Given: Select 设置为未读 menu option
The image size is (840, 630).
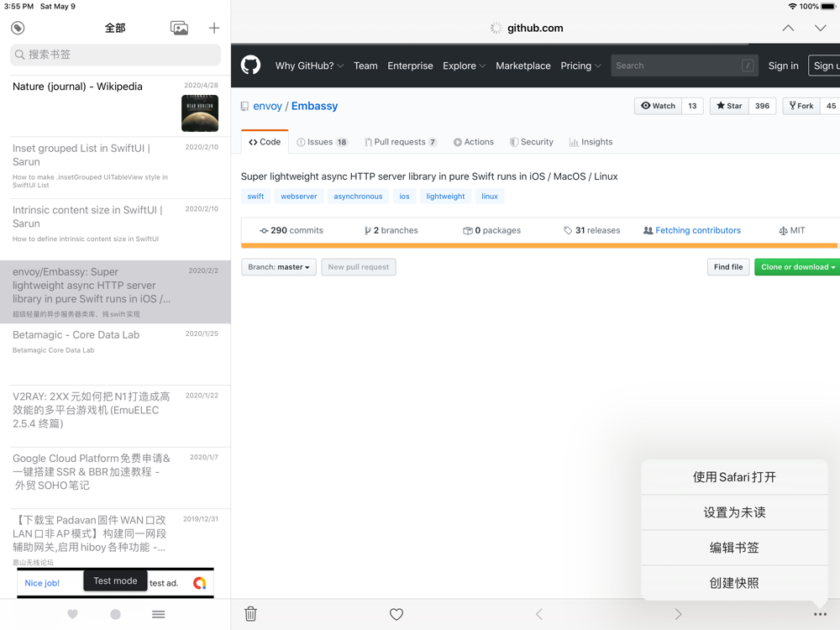Looking at the screenshot, I should (x=734, y=512).
